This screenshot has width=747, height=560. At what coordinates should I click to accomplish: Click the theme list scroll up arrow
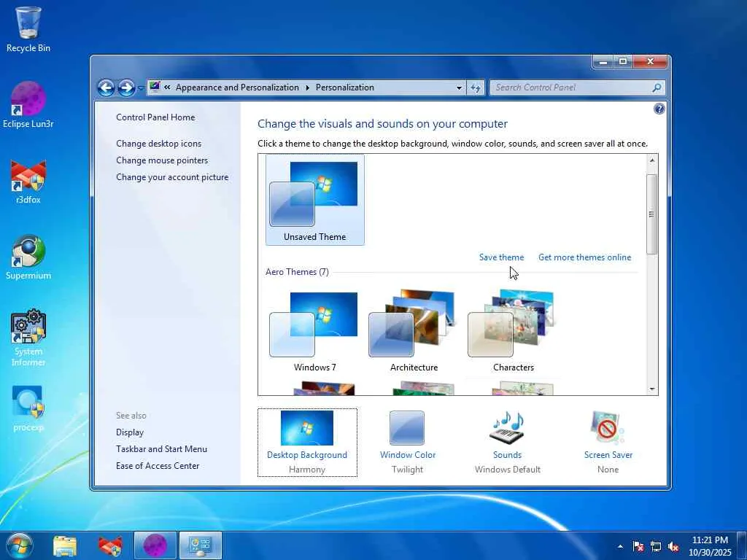(x=652, y=160)
